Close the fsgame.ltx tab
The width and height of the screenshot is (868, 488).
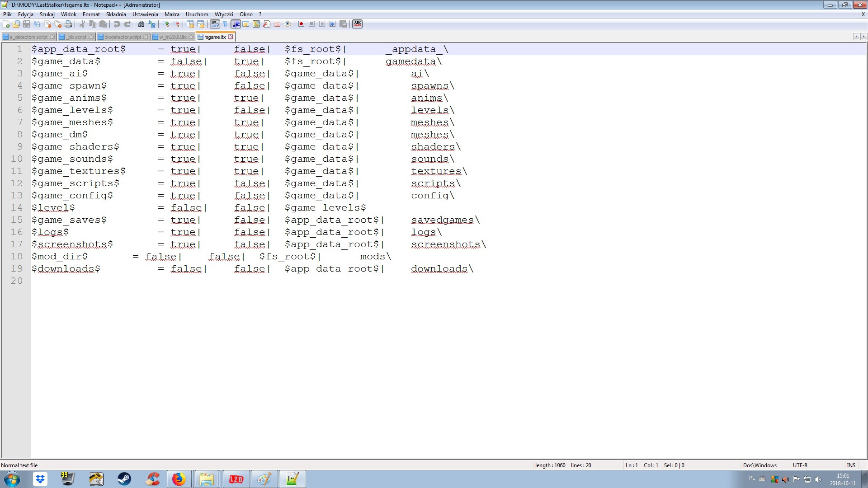(231, 37)
